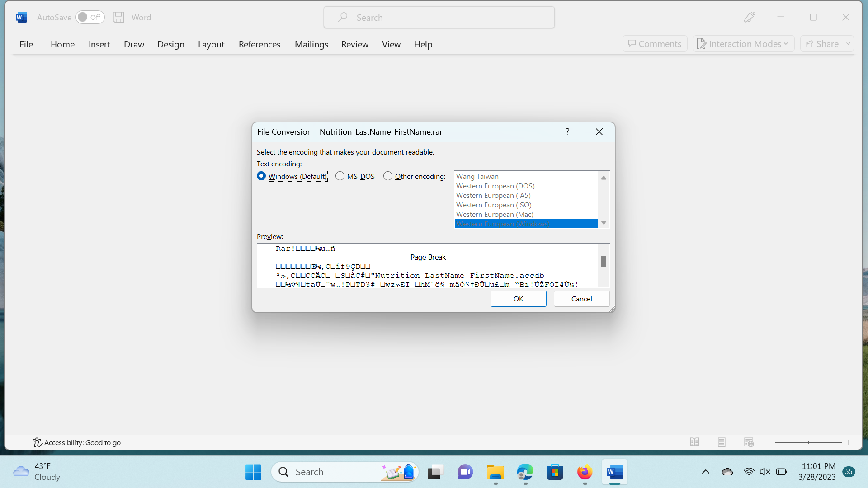Click the Save icon in title bar
The image size is (868, 488).
tap(118, 17)
